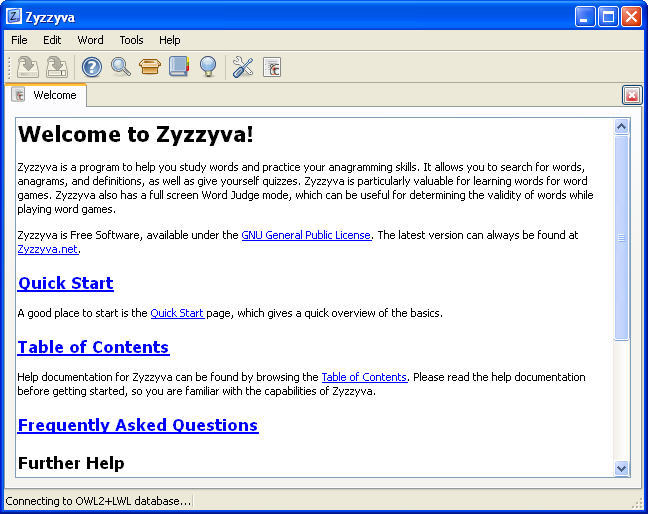Image resolution: width=648 pixels, height=514 pixels.
Task: Click the scrollbar down arrow
Action: 621,469
